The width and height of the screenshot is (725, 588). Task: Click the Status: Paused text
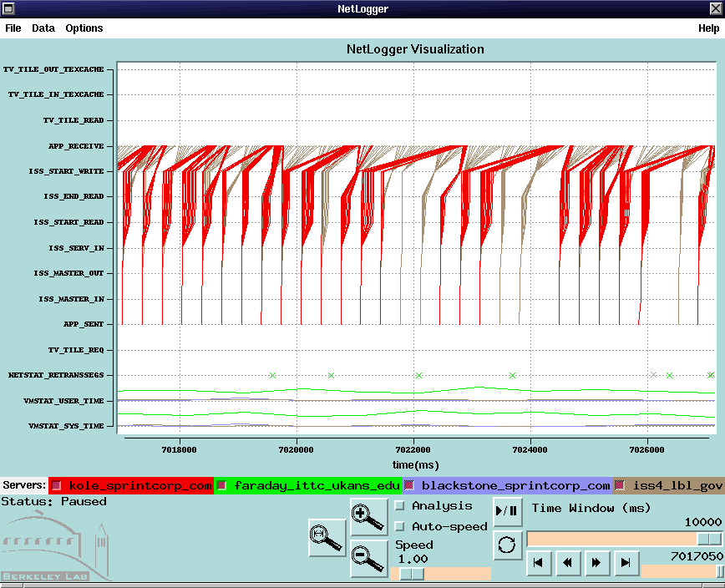[x=54, y=502]
